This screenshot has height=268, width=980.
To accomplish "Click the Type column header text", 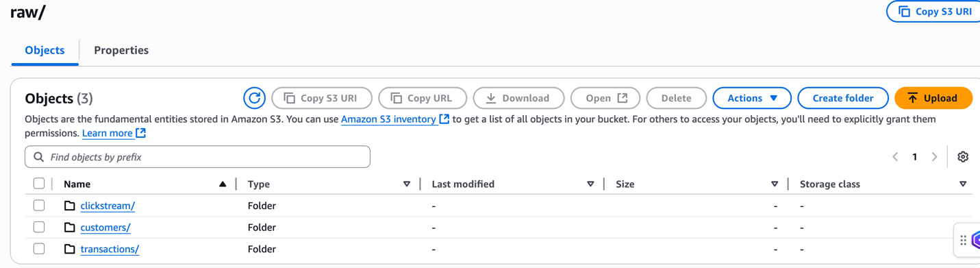I will 258,184.
